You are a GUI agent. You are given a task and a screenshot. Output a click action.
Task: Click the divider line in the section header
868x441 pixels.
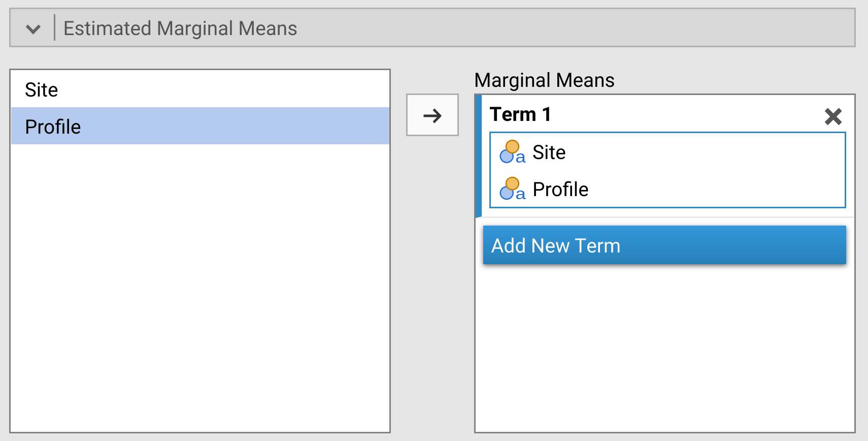tap(54, 28)
